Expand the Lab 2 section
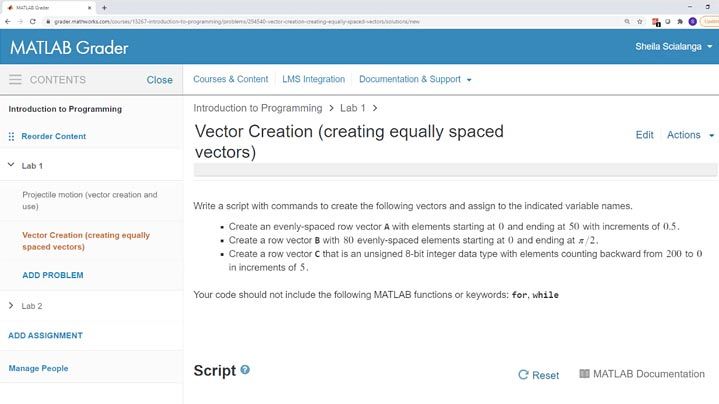The height and width of the screenshot is (404, 719). tap(11, 305)
